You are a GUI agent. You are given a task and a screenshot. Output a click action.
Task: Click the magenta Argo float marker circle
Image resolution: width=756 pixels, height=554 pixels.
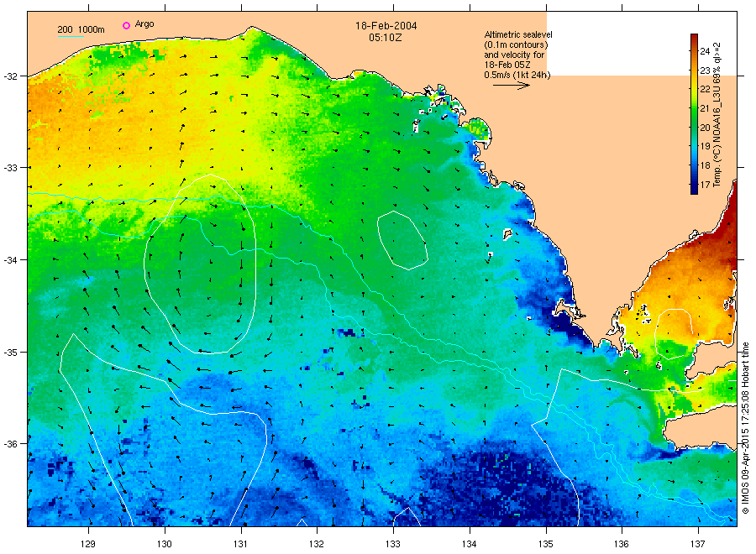coord(126,25)
